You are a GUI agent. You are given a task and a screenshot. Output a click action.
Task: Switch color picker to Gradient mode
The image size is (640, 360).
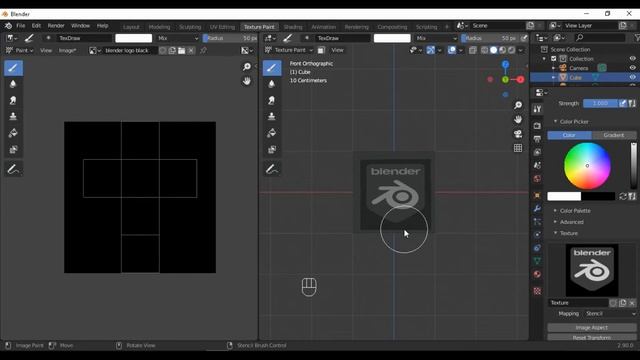pyautogui.click(x=614, y=135)
